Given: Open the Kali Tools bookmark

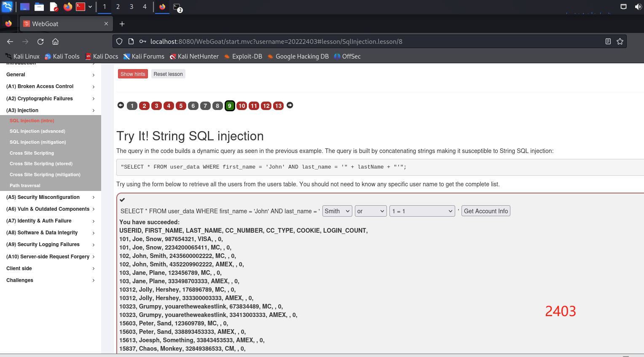Looking at the screenshot, I should pos(62,56).
